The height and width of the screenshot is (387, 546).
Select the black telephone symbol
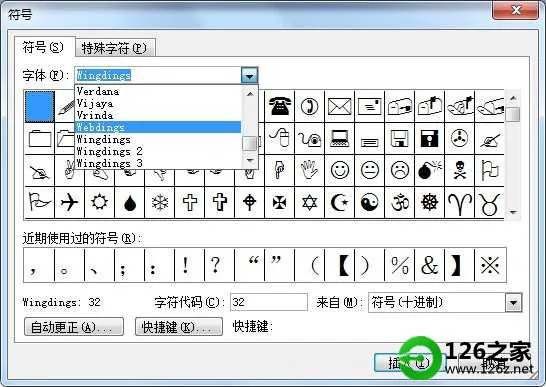tap(279, 106)
